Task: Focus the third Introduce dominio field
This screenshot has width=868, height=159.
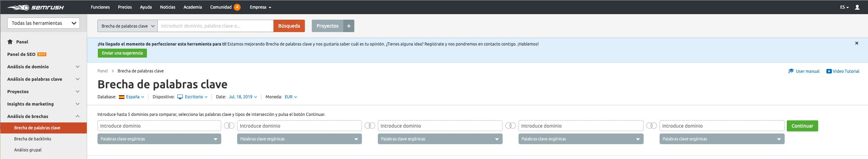Action: pos(440,126)
